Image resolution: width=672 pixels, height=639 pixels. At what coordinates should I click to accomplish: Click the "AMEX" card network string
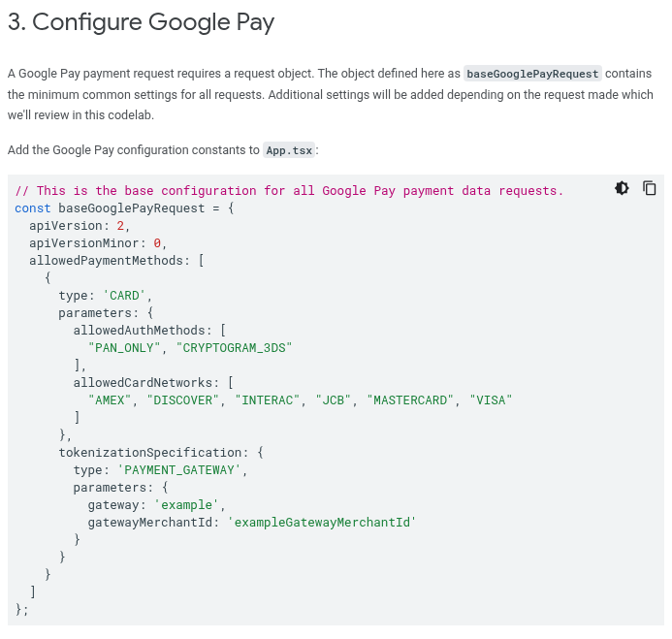click(110, 400)
